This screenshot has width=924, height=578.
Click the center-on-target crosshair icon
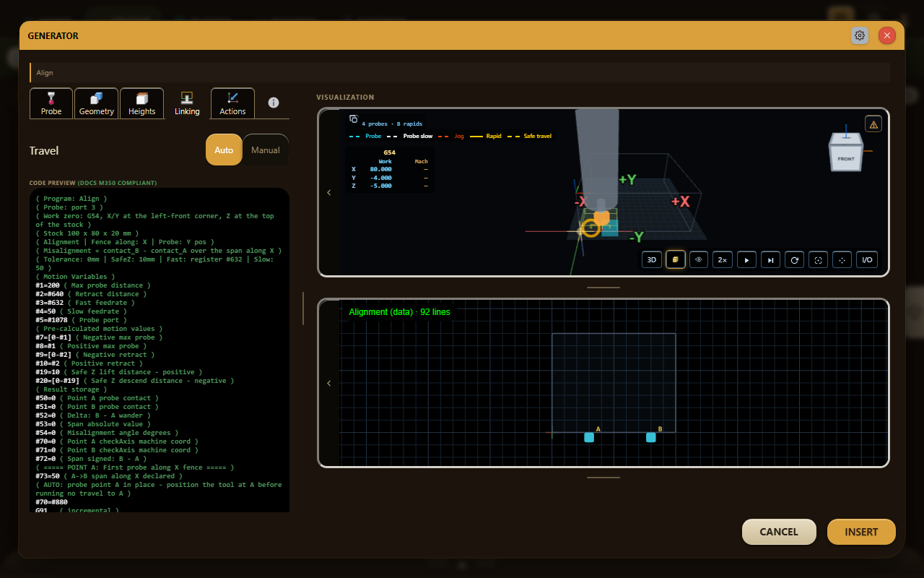click(842, 259)
